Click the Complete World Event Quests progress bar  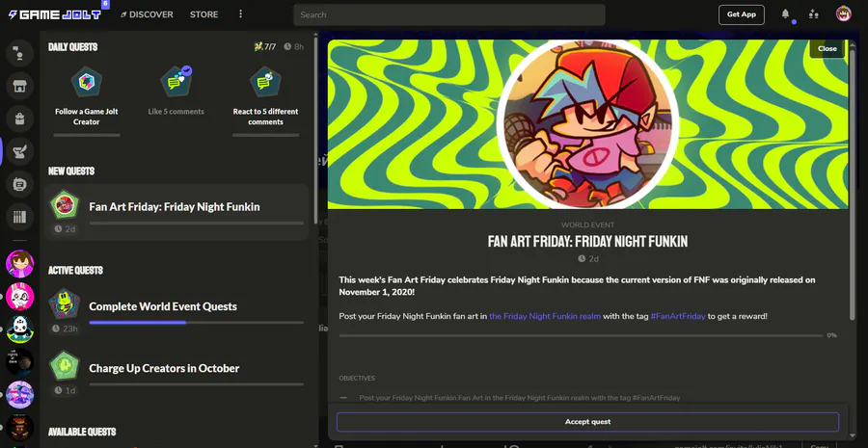tap(196, 323)
